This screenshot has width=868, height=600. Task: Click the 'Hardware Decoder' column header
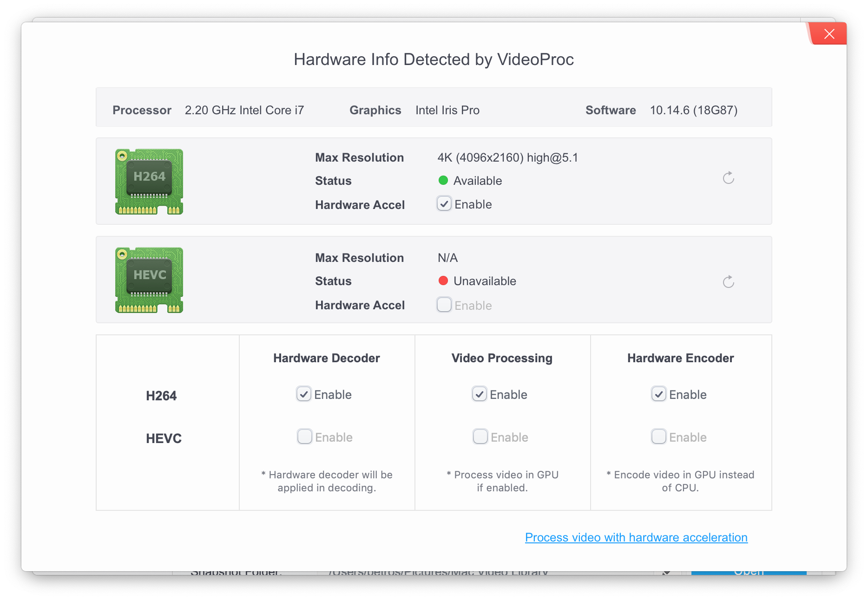327,358
